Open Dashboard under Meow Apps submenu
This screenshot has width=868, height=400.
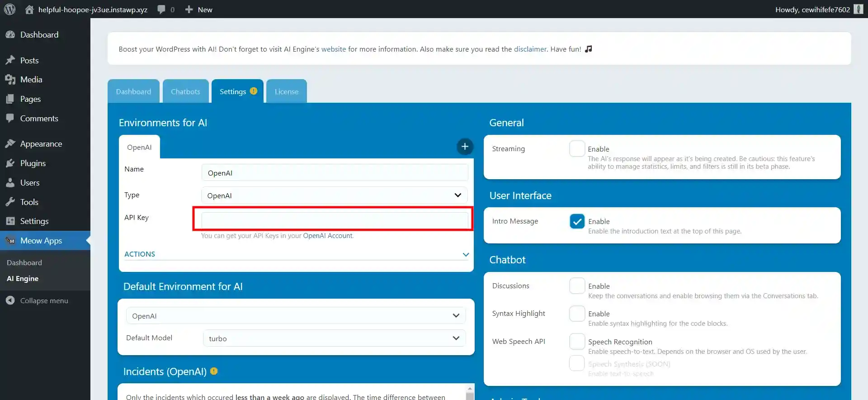24,262
